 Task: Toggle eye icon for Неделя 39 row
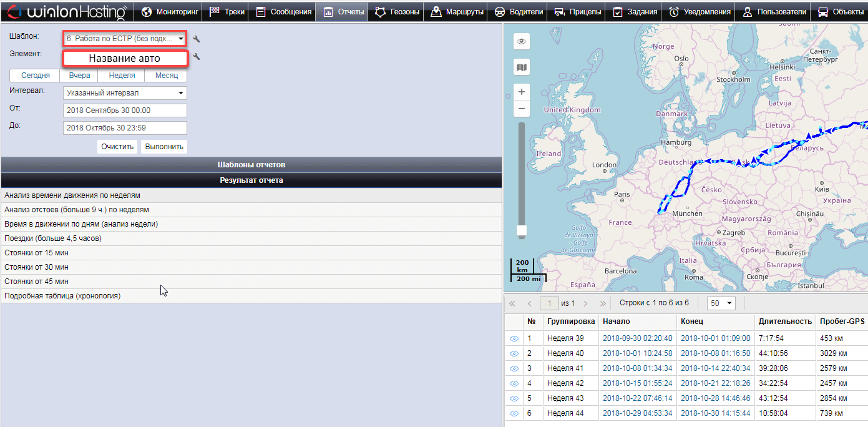point(514,338)
